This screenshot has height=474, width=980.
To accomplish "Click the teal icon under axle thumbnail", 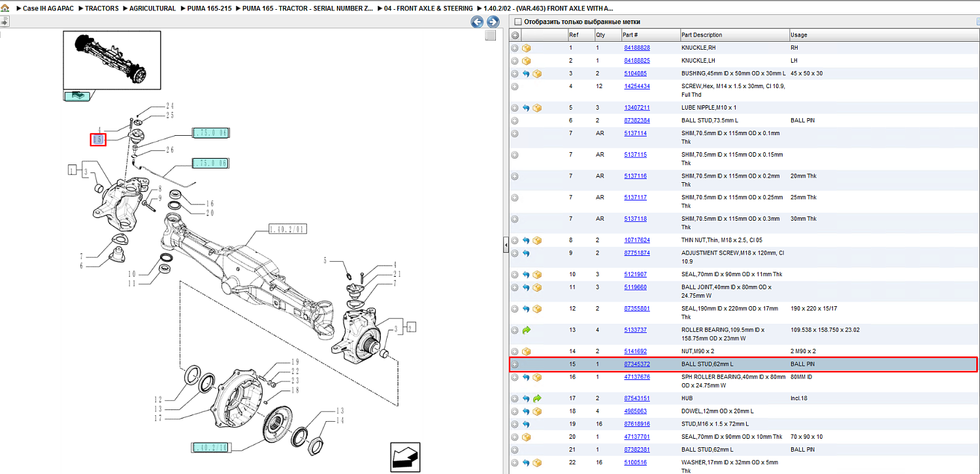I will (77, 96).
